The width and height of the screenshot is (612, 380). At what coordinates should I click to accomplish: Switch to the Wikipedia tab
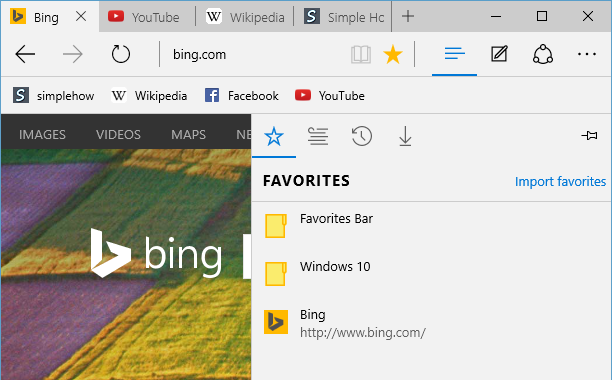(x=245, y=17)
